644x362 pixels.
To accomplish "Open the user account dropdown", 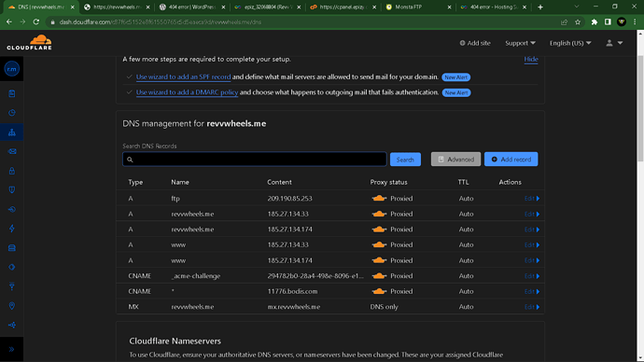I will [x=614, y=43].
